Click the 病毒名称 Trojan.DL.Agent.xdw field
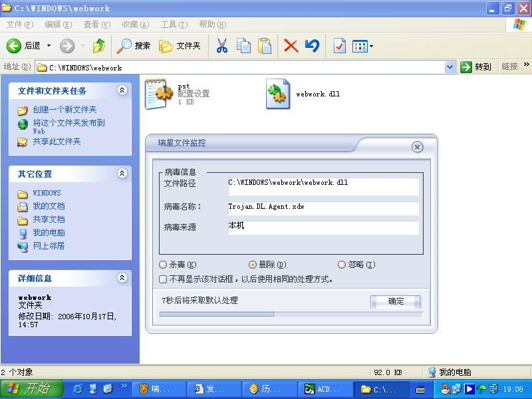This screenshot has height=399, width=532. point(323,208)
